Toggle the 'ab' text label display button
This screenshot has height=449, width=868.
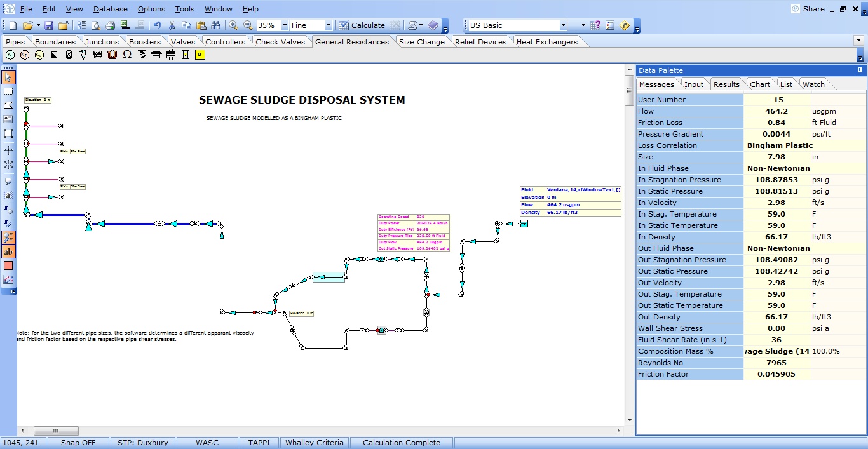pyautogui.click(x=8, y=251)
